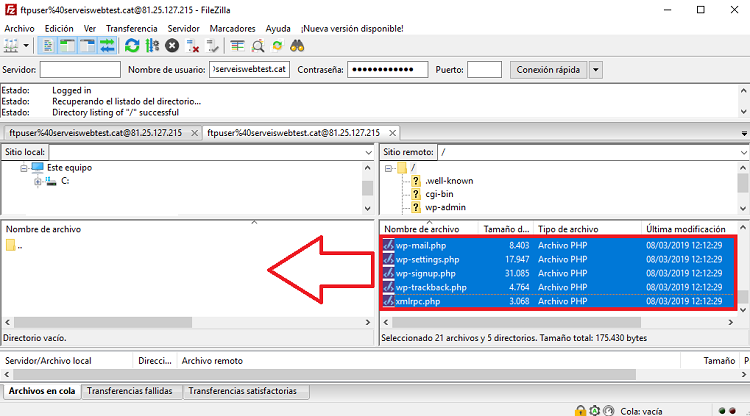Open Conexión rápida history dropdown

(596, 70)
